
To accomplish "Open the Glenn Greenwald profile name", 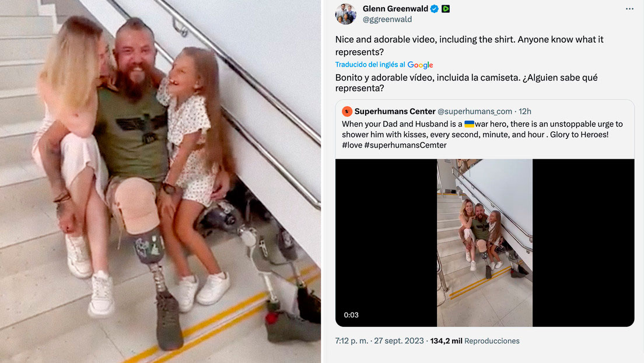I will 395,9.
